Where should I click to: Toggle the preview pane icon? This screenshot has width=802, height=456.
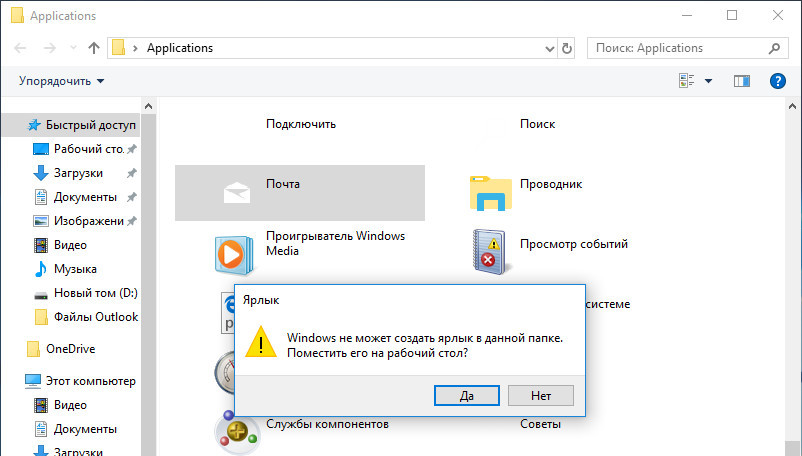pos(742,81)
